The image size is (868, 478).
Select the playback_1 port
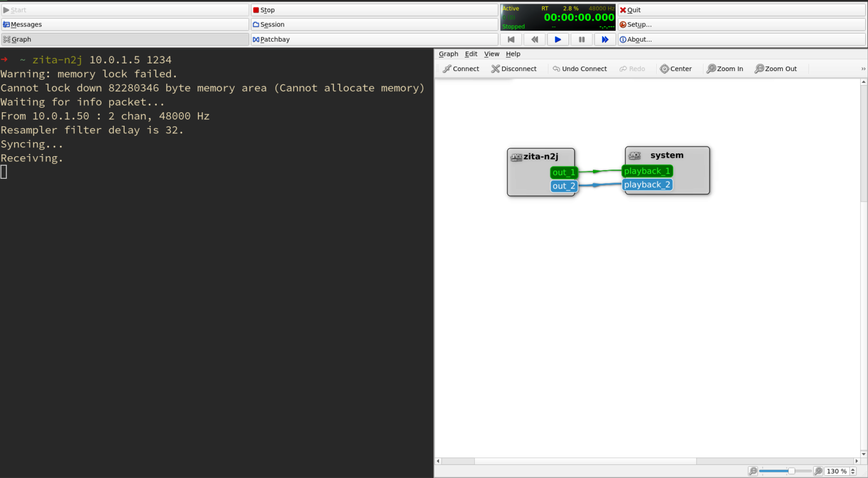click(x=647, y=171)
